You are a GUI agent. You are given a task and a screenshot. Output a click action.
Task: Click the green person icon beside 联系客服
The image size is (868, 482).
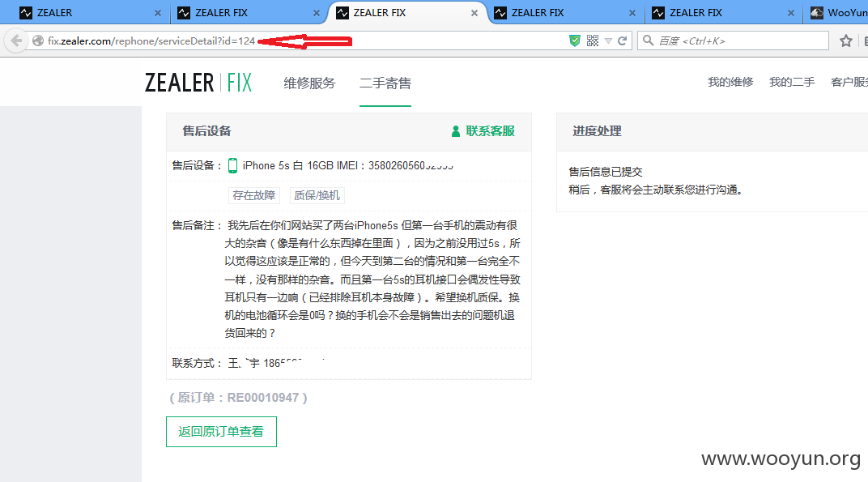coord(456,131)
